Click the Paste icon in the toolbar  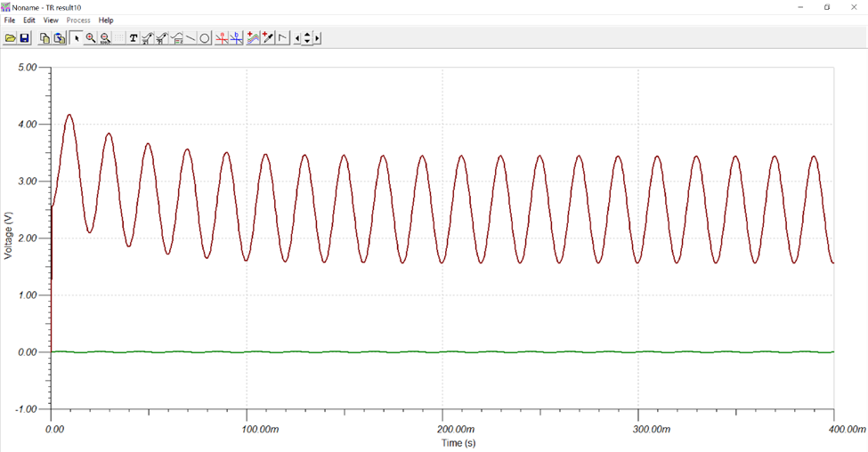[x=59, y=38]
